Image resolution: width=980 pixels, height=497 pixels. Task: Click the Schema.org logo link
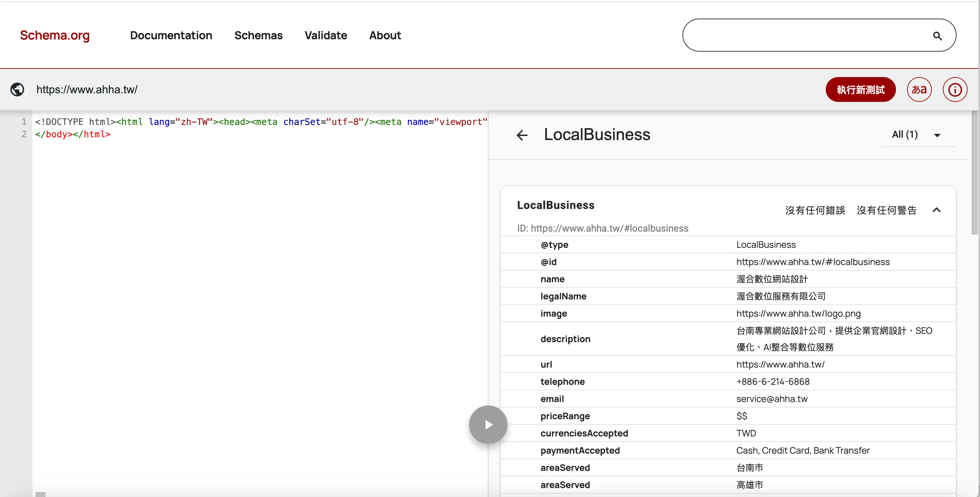tap(55, 35)
